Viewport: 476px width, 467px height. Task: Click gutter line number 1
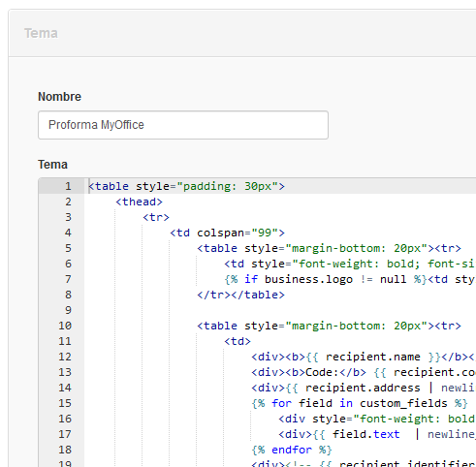point(68,186)
